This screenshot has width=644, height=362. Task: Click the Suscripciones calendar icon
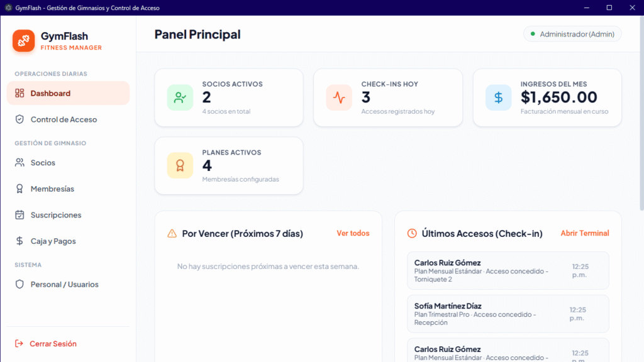pyautogui.click(x=19, y=215)
